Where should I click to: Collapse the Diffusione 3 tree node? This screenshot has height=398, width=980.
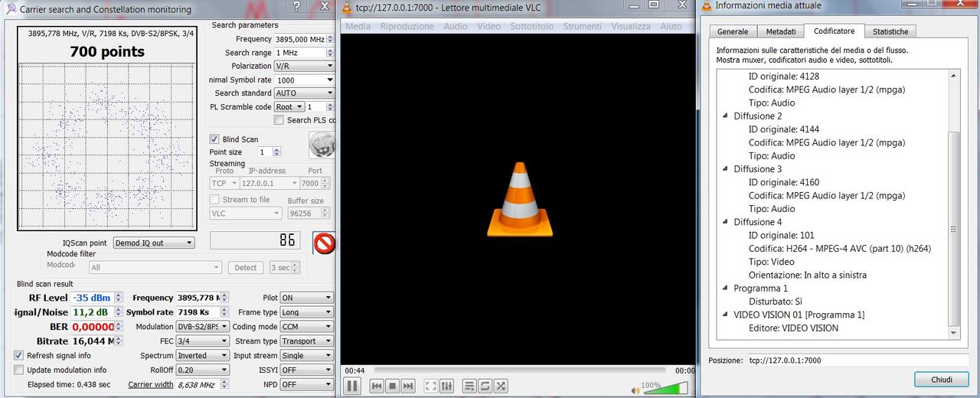point(726,168)
